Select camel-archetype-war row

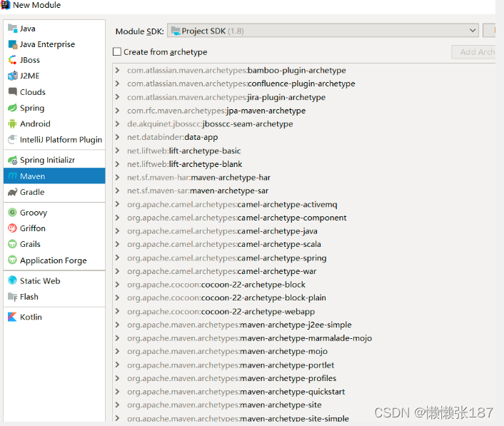click(x=303, y=271)
